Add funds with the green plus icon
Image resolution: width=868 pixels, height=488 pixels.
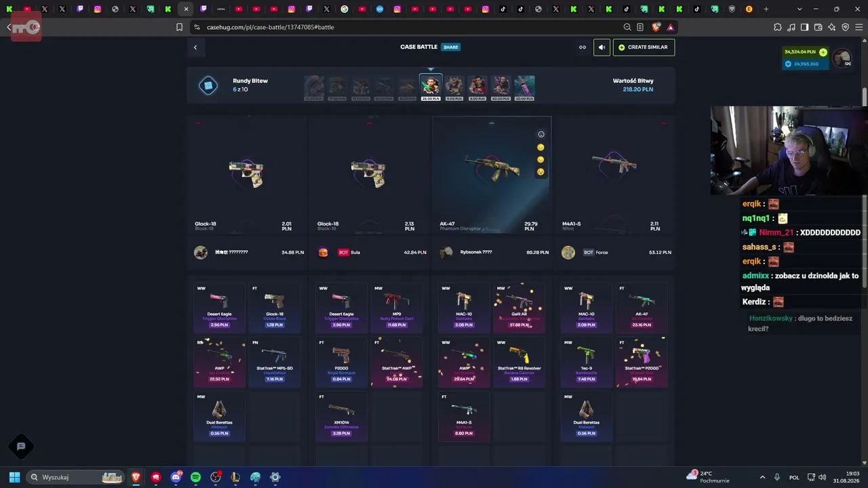point(823,52)
